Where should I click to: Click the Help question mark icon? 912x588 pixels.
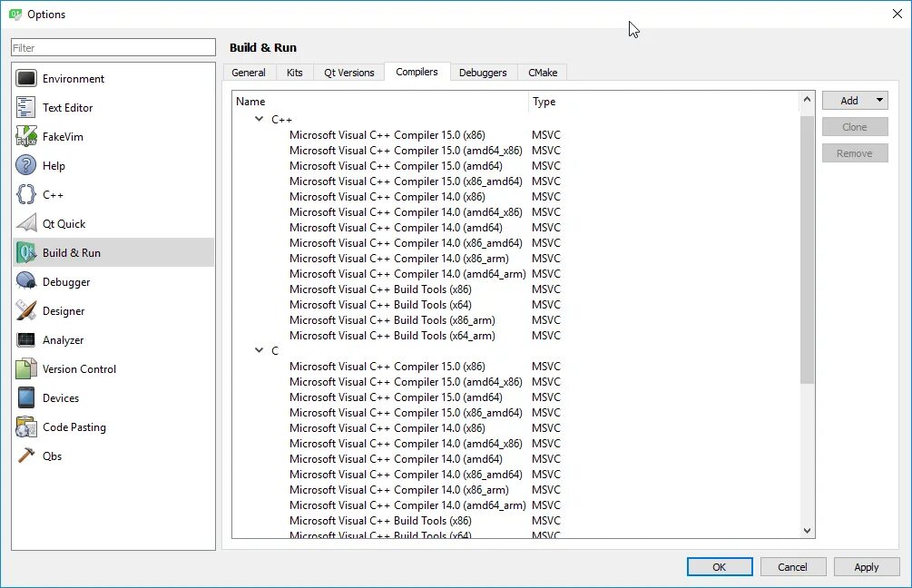click(x=26, y=165)
